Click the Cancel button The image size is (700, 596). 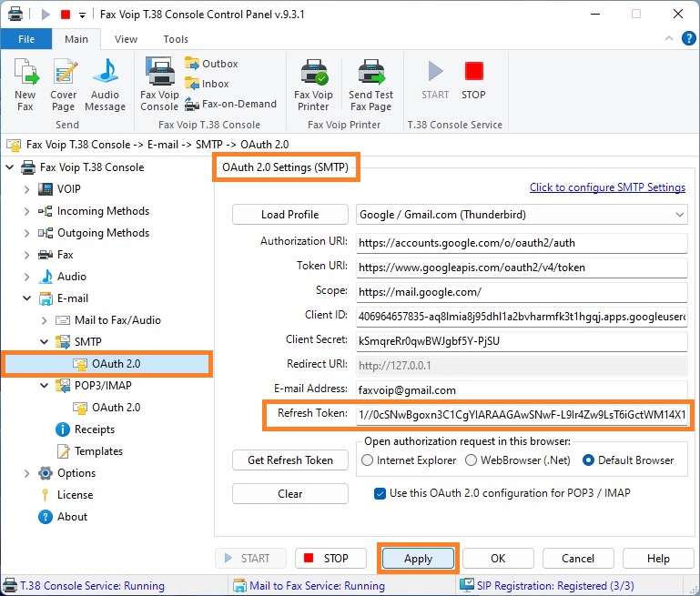(x=578, y=559)
